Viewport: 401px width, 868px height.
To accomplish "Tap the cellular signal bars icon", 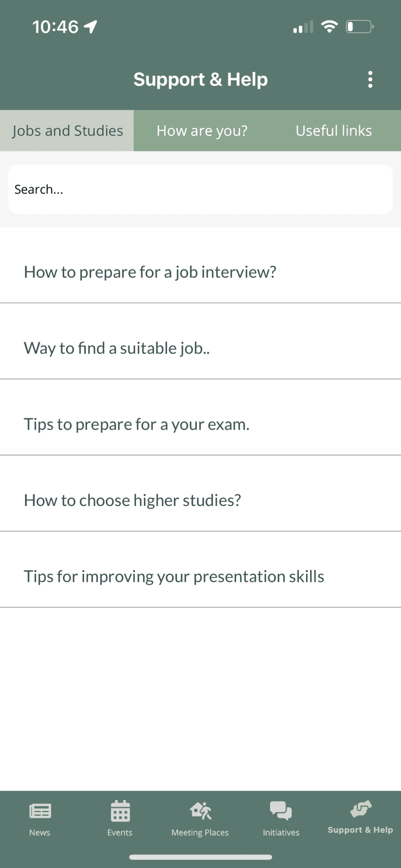I will click(x=303, y=27).
